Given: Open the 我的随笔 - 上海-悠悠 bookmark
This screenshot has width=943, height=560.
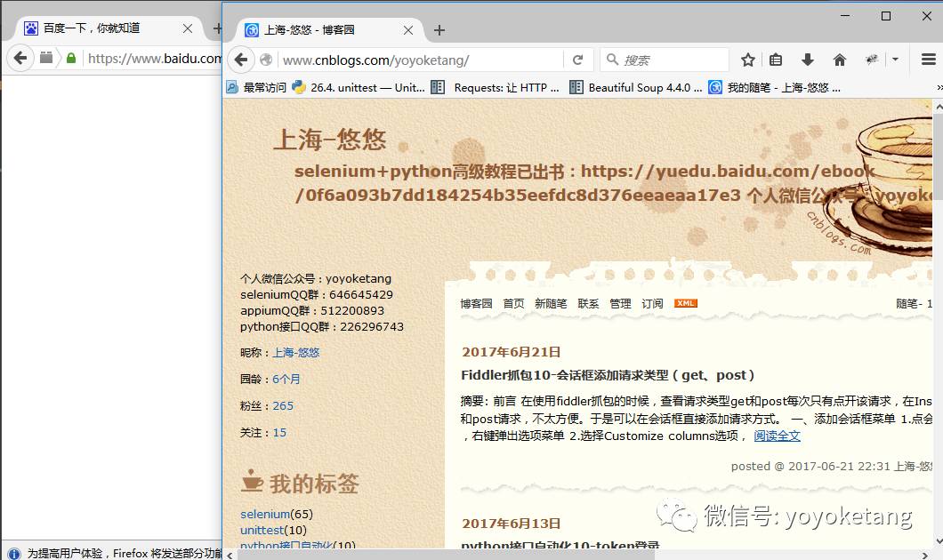Looking at the screenshot, I should pyautogui.click(x=775, y=88).
